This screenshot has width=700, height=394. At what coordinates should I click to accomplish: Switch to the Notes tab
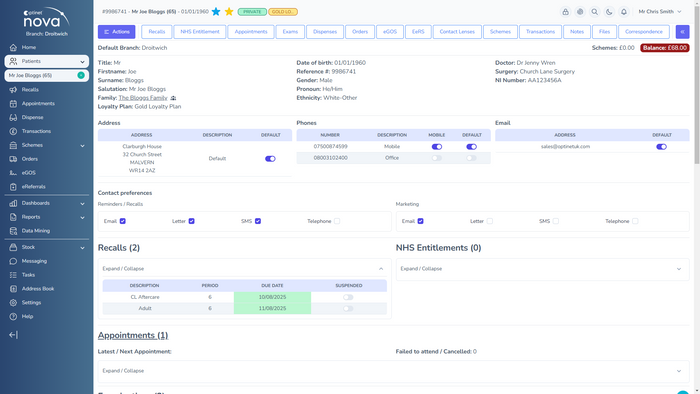point(577,32)
